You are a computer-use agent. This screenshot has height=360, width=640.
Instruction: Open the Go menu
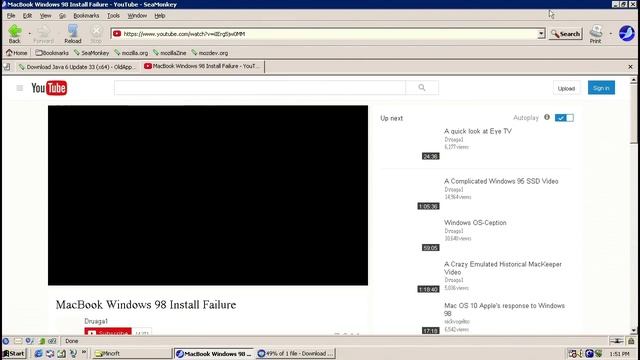(x=62, y=16)
